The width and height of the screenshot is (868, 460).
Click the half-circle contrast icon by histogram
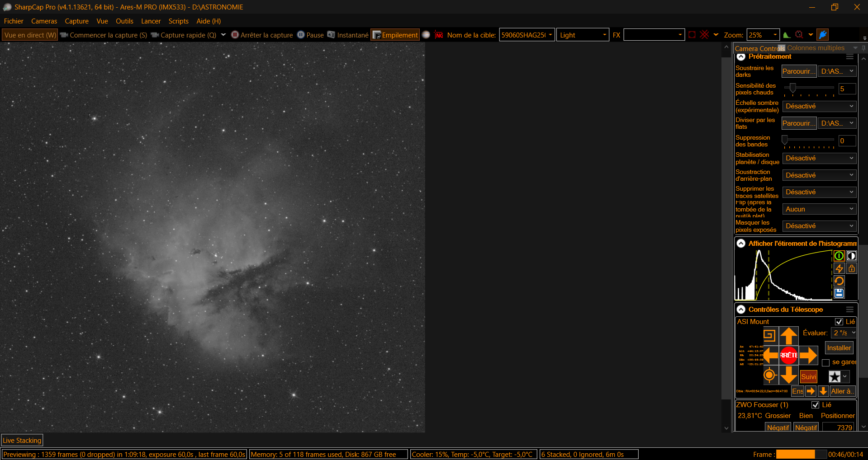point(852,256)
